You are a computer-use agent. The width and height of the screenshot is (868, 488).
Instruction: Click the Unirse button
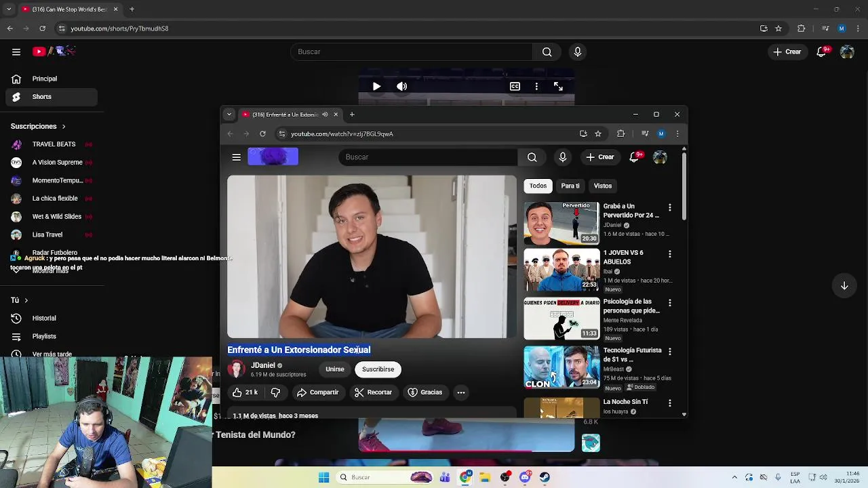click(335, 369)
